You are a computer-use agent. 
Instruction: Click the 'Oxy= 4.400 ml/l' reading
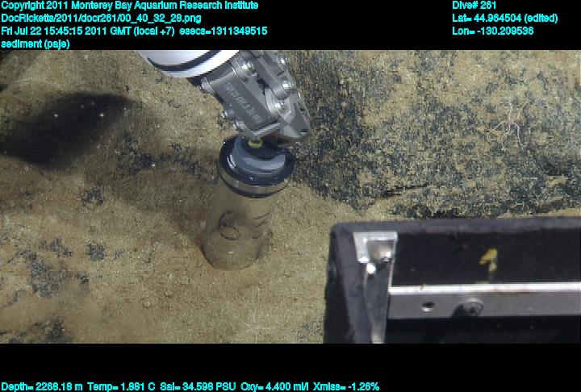[x=274, y=387]
